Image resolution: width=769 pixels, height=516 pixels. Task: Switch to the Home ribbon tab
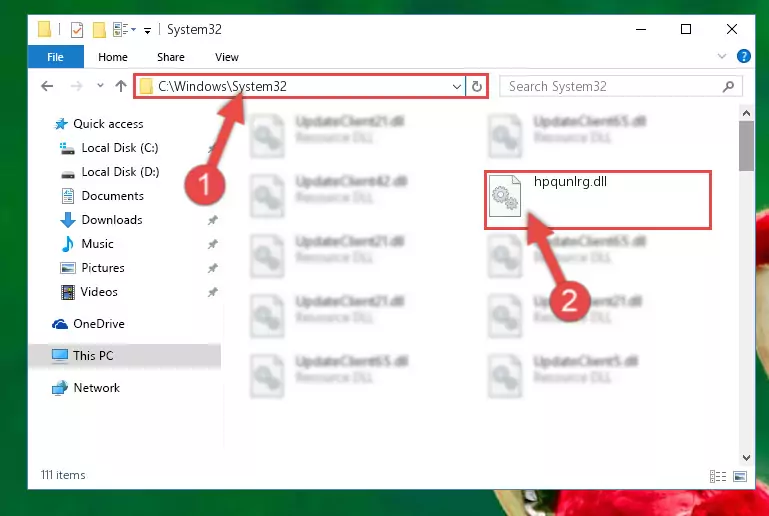coord(113,57)
